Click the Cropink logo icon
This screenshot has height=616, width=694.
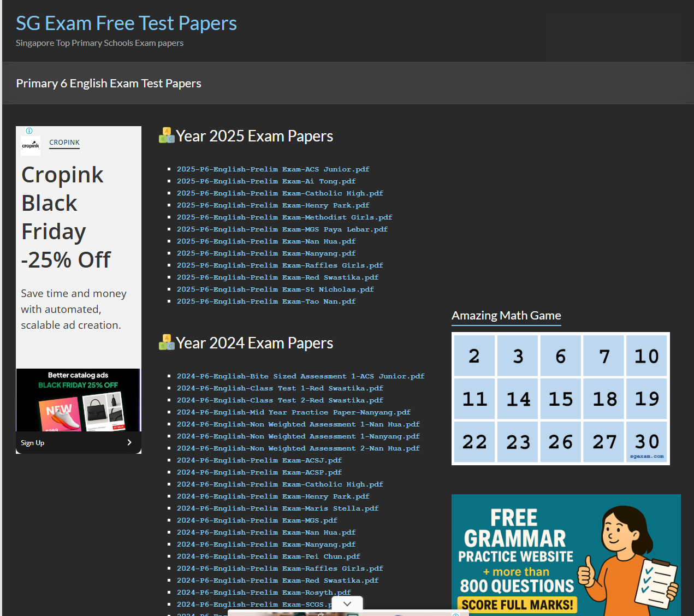[x=31, y=145]
